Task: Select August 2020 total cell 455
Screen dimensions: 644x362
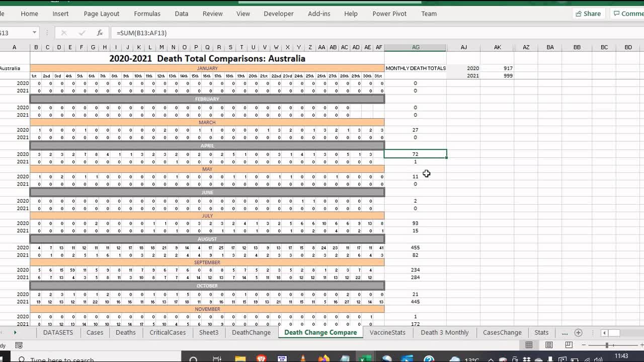Action: tap(416, 247)
